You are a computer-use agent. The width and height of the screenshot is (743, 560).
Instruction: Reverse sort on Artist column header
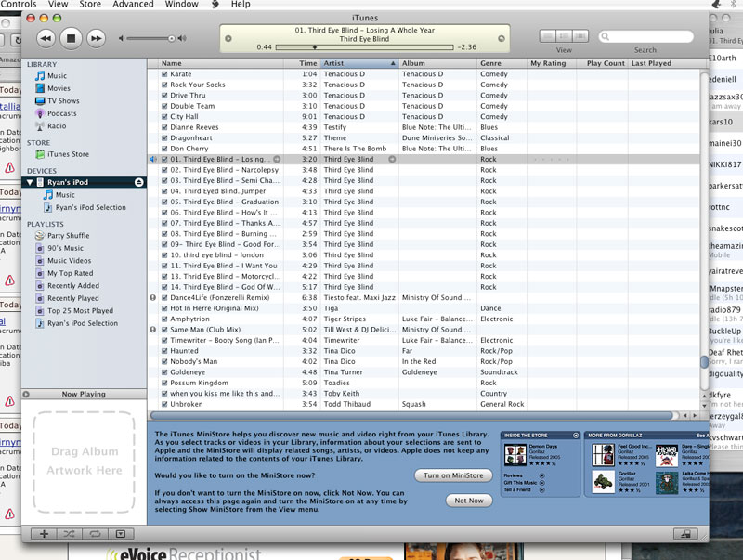[x=359, y=63]
